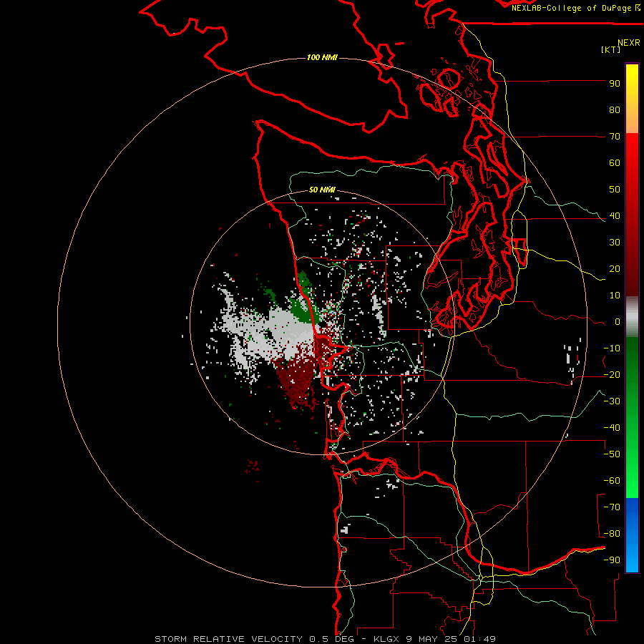
Task: Click the KT units label above the color bar
Action: click(x=611, y=49)
